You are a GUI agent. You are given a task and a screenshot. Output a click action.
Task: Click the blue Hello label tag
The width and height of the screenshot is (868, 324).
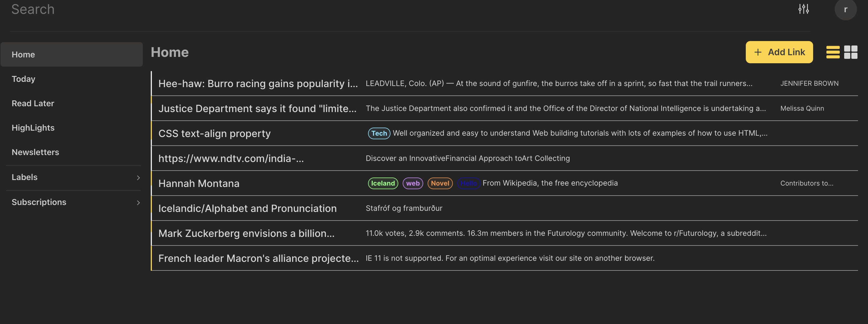point(468,183)
